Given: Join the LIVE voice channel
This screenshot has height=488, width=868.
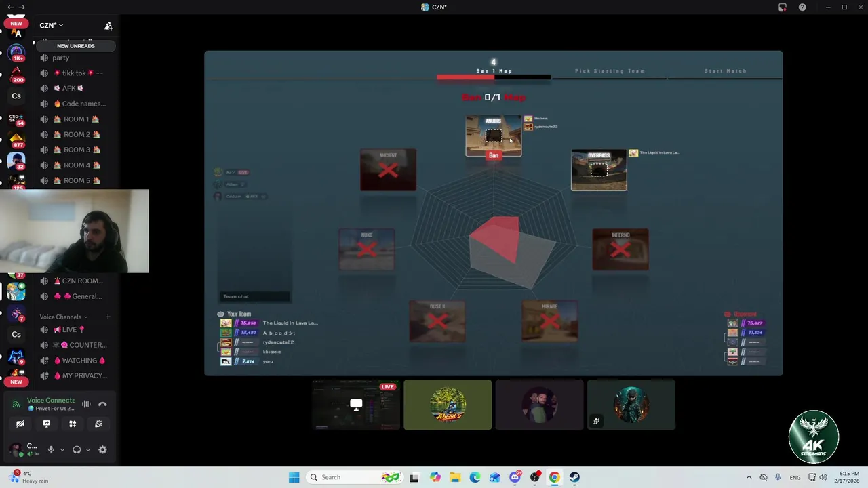Looking at the screenshot, I should click(x=76, y=329).
